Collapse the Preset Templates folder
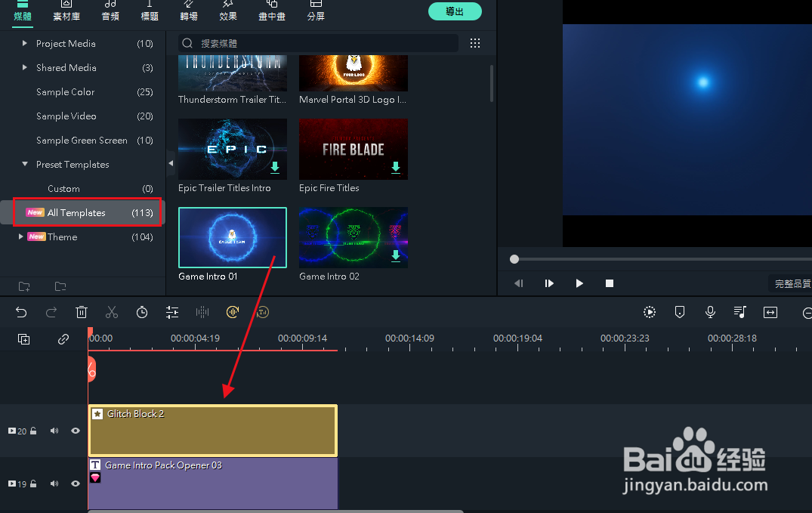Image resolution: width=812 pixels, height=513 pixels. (24, 164)
